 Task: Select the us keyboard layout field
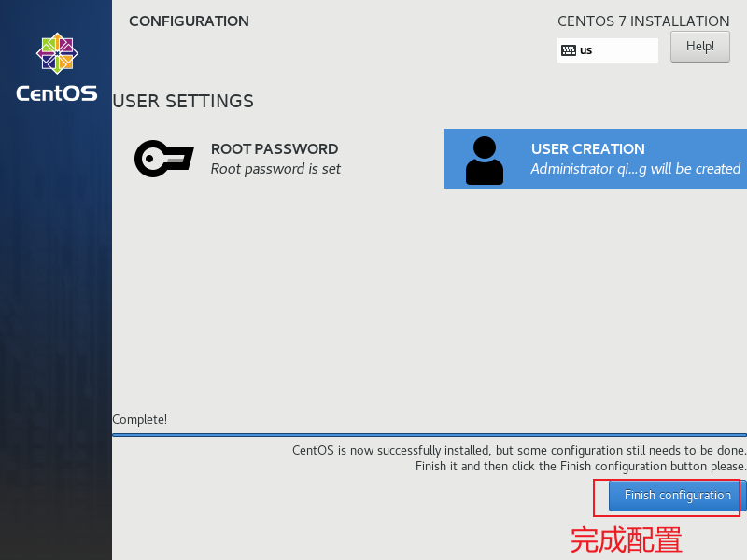[608, 50]
